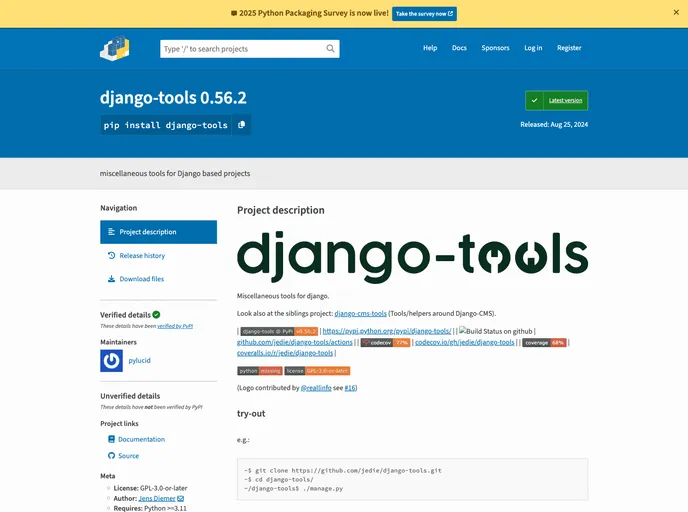This screenshot has width=688, height=512.
Task: Click the 'try-out' heading
Action: click(251, 414)
